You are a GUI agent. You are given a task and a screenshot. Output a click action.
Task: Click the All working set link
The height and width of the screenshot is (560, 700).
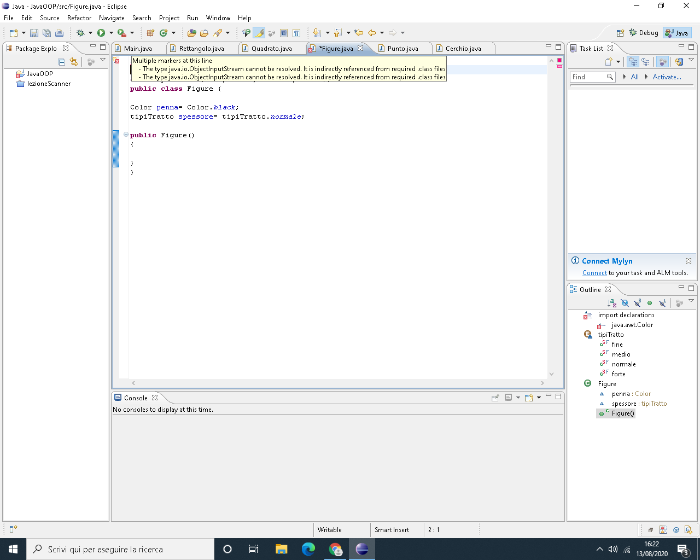click(634, 77)
